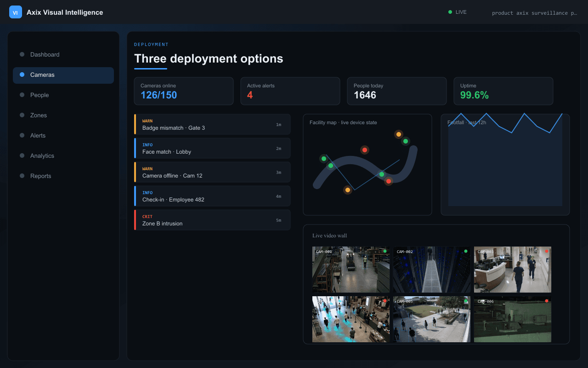This screenshot has height=368, width=588.
Task: Open the CAM-005 courtyard feed thumbnail
Action: [x=432, y=319]
